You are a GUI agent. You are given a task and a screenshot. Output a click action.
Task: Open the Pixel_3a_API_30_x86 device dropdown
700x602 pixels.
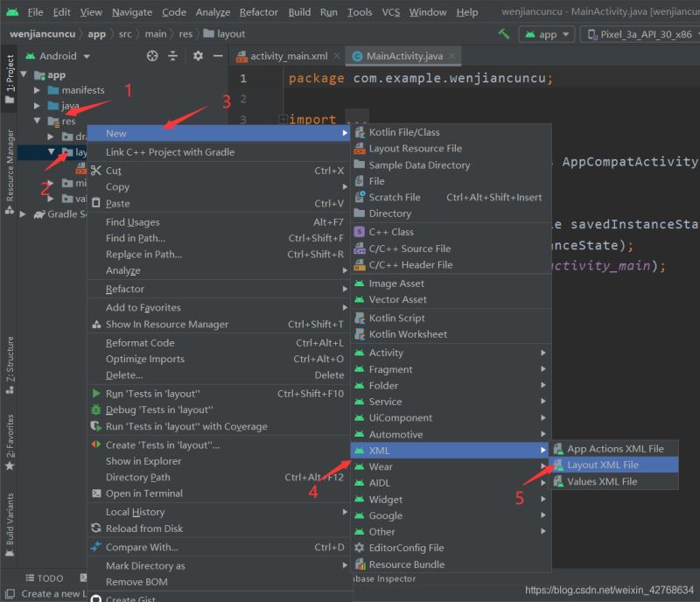643,34
